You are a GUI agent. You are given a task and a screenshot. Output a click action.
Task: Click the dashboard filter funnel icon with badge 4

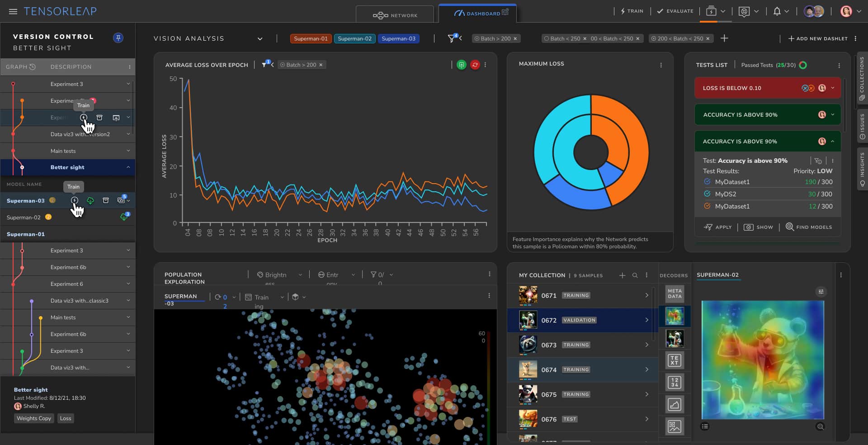(x=452, y=38)
